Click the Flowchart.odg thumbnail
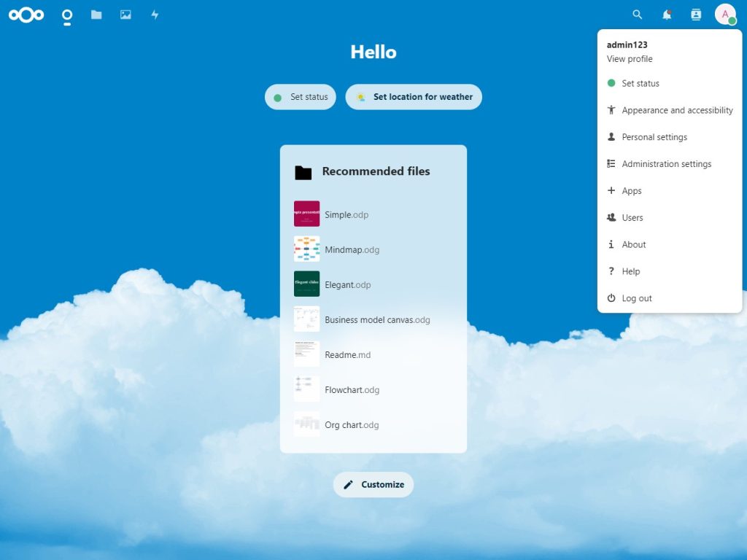This screenshot has width=747, height=560. (307, 389)
